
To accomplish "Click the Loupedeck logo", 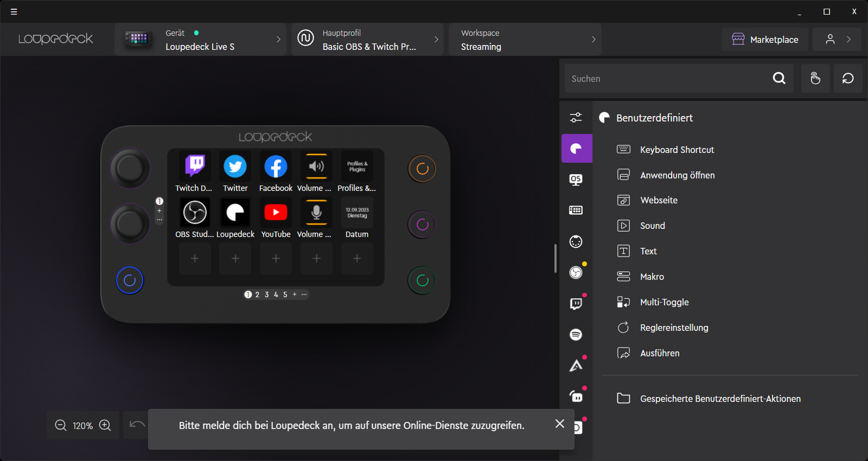I will click(55, 39).
